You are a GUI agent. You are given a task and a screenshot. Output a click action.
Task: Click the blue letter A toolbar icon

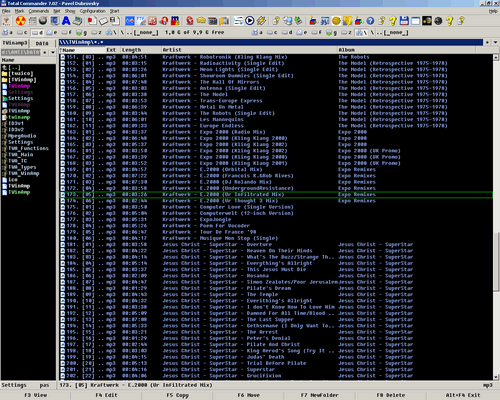point(66,21)
